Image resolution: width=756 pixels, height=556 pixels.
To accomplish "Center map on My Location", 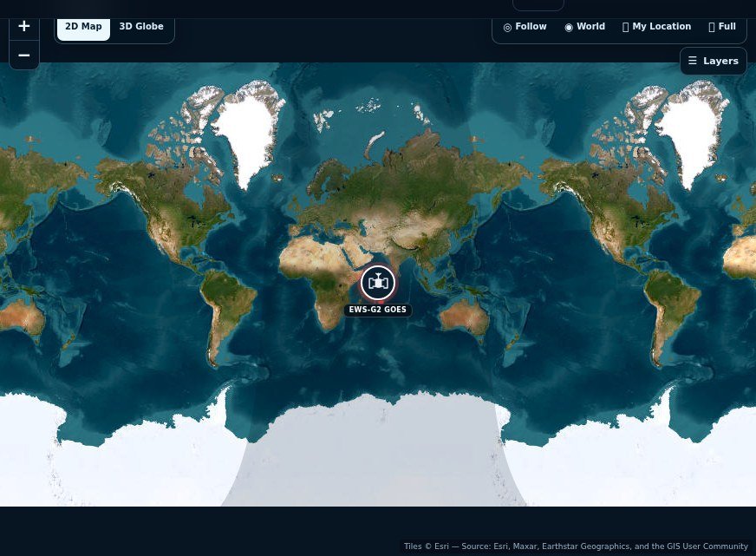I will point(656,27).
